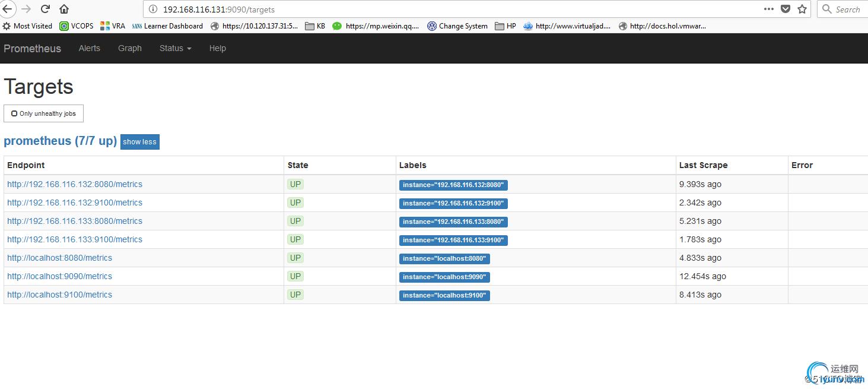Click site information icon in address bar

[152, 10]
